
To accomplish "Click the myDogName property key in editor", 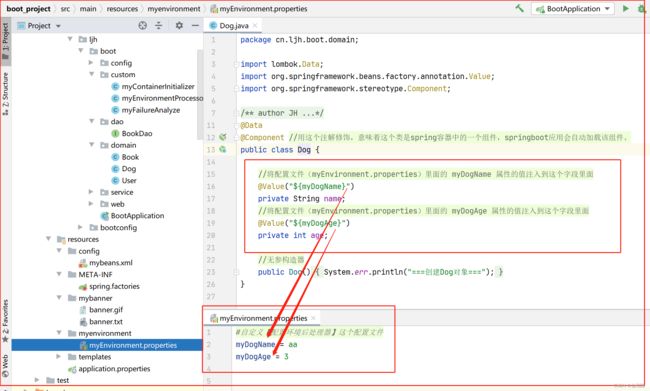I will (255, 345).
